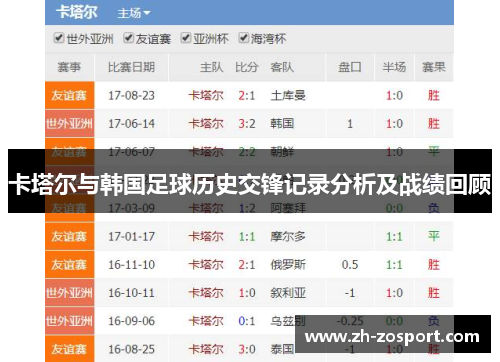Open the opponent team 土库曼
The width and height of the screenshot is (500, 362).
click(288, 96)
